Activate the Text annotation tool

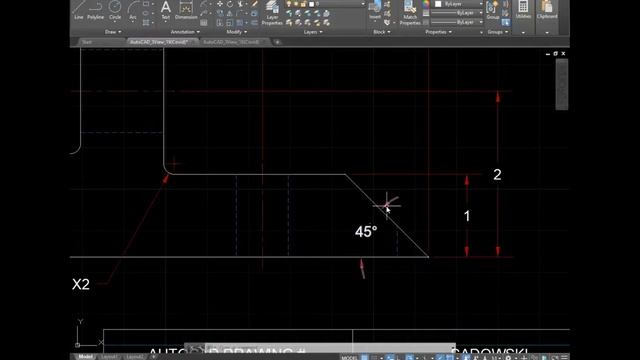coord(165,10)
